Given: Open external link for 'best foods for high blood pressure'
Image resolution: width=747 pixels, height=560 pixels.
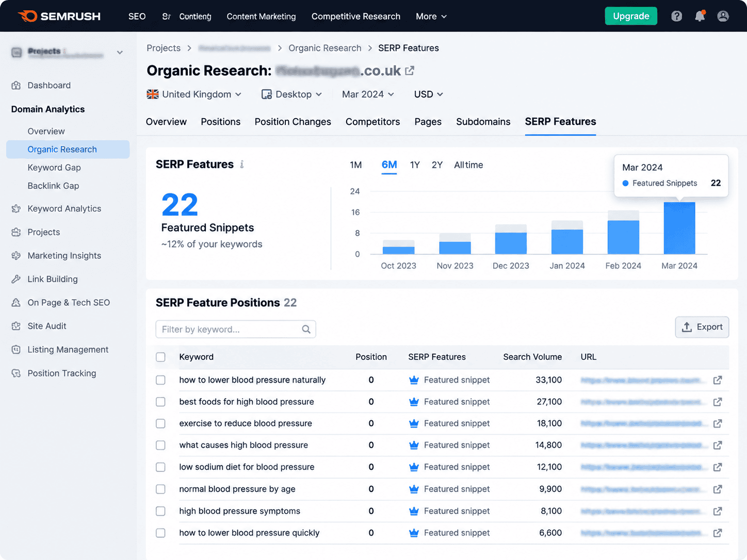Looking at the screenshot, I should [718, 402].
